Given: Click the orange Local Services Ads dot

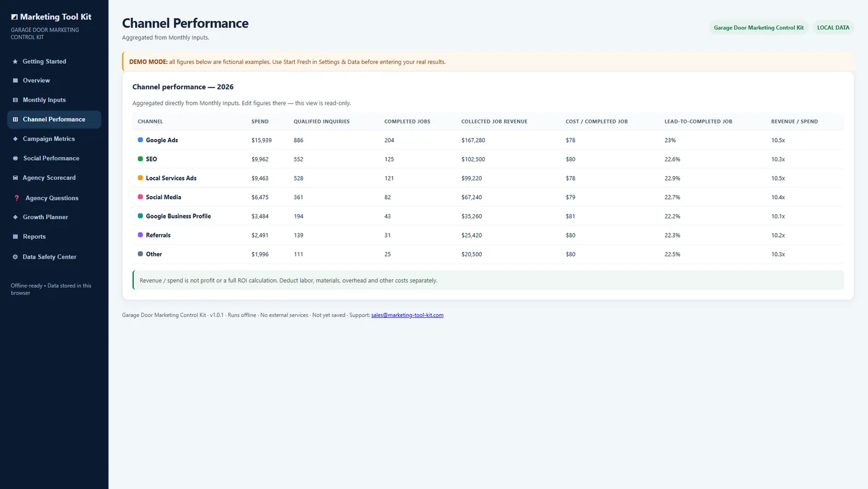Looking at the screenshot, I should tap(140, 178).
